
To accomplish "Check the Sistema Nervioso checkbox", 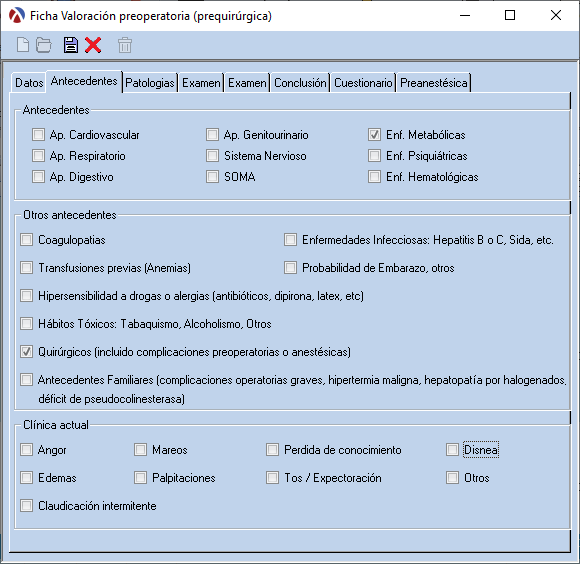I will coord(212,156).
